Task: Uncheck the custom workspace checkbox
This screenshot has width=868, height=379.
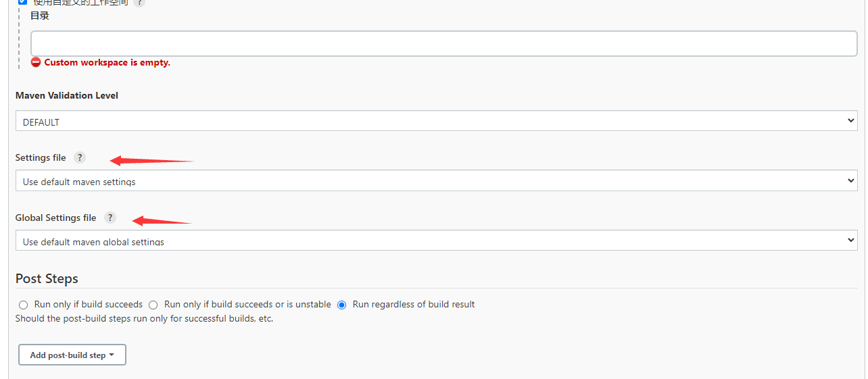Action: point(22,2)
